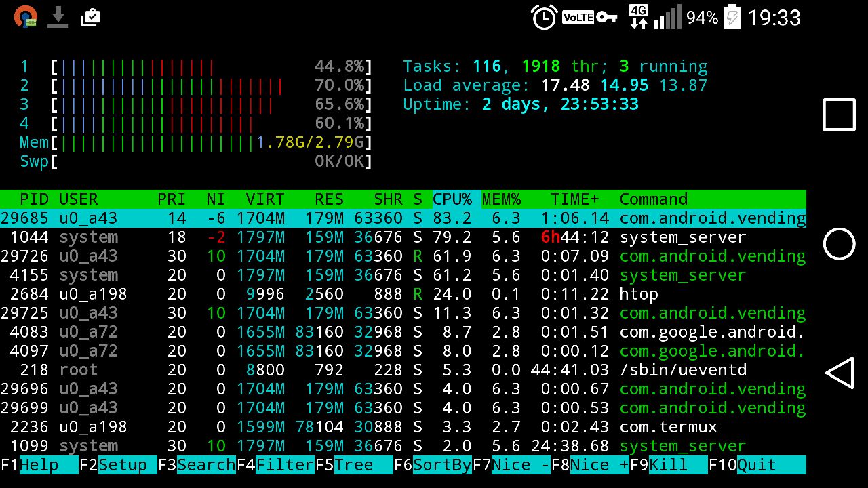
Task: Tap the VoLTE indicator icon
Action: click(577, 18)
